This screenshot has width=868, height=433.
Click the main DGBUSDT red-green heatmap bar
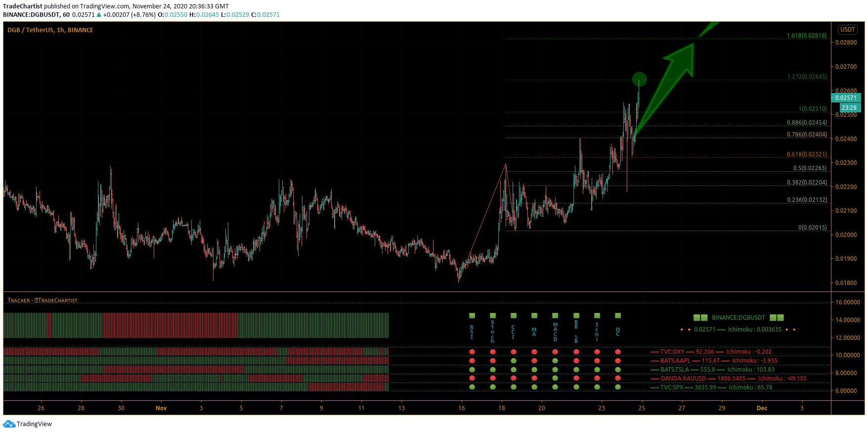click(x=196, y=325)
